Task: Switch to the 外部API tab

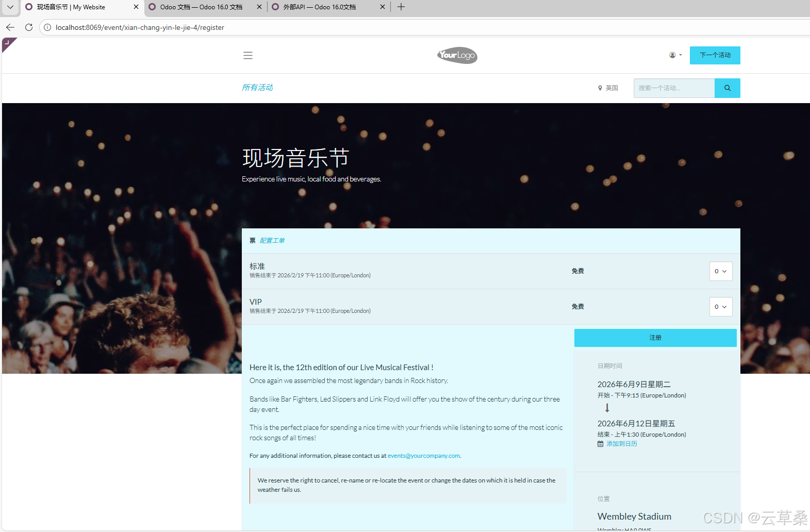Action: (320, 7)
